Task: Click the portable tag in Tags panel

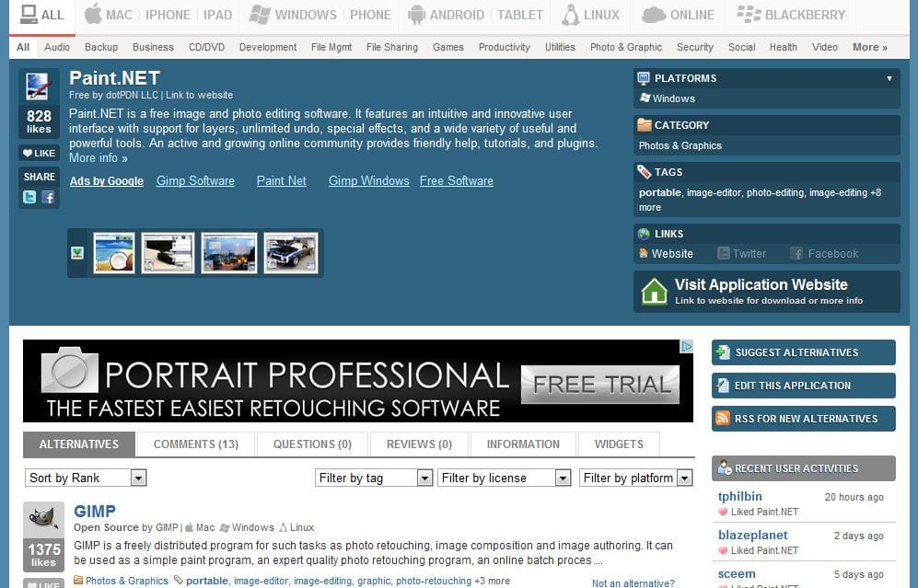Action: (x=660, y=192)
